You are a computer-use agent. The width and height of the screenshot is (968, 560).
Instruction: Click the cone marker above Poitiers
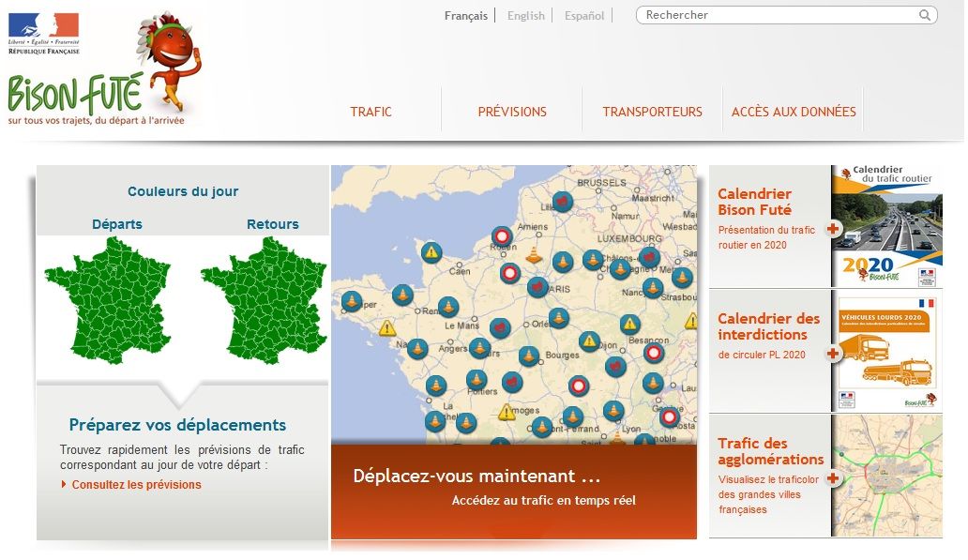476,379
